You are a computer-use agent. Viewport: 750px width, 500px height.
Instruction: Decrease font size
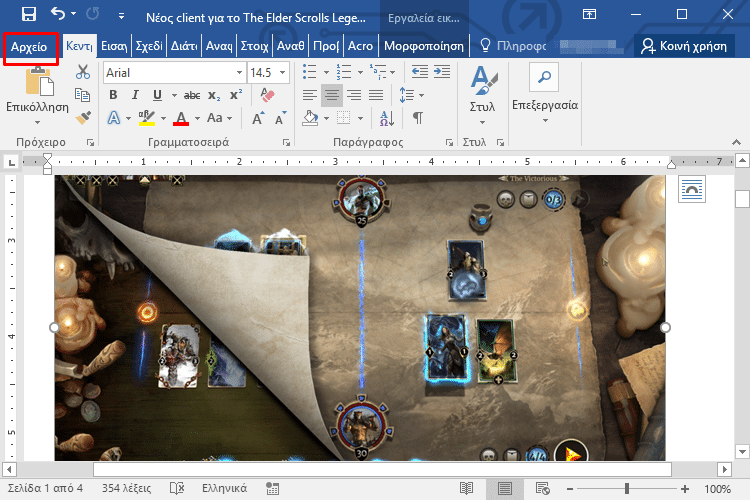coord(281,118)
